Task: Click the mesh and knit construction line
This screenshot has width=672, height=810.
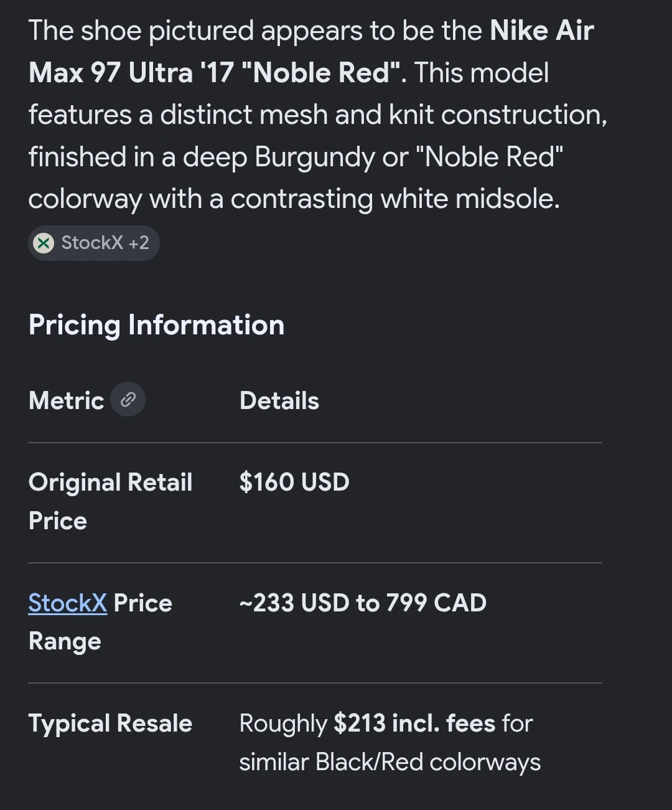Action: coord(318,115)
